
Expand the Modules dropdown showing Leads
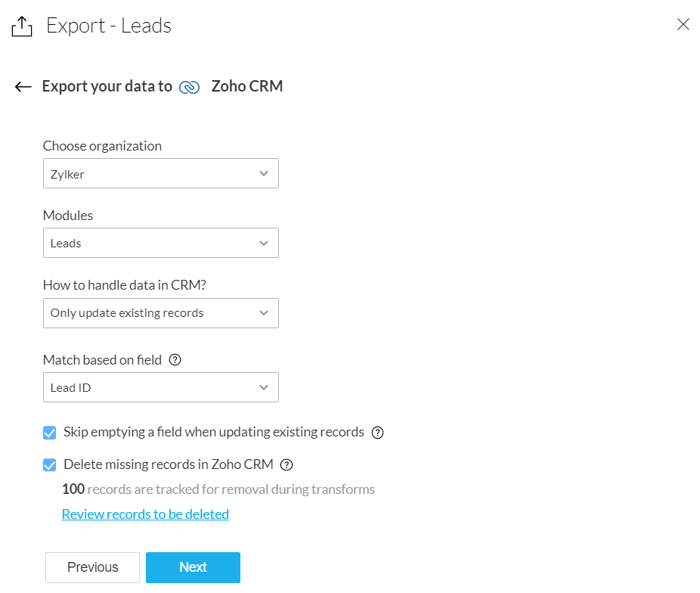coord(160,243)
